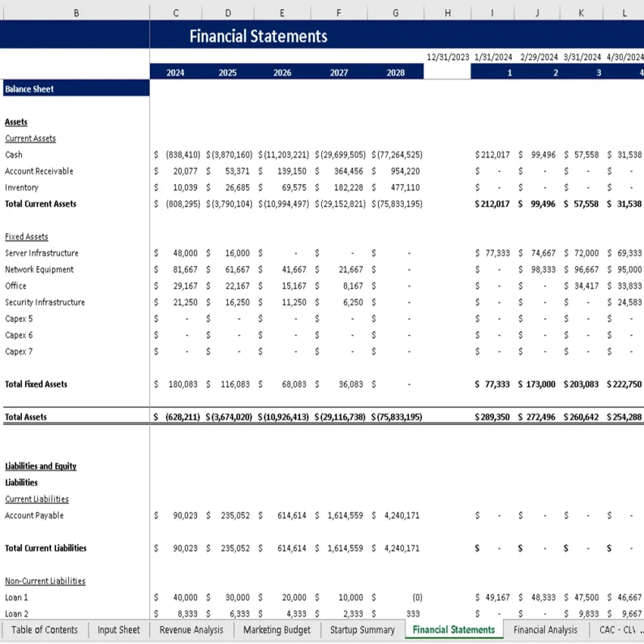Select the Fixed Assets label
Screen dimensions: 644x644
tap(27, 236)
